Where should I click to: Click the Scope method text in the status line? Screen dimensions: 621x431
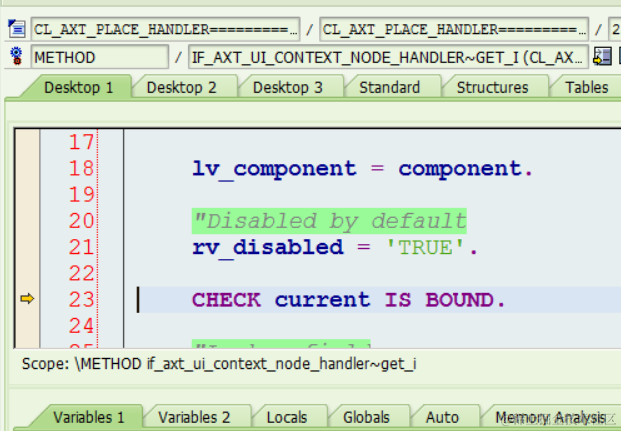(x=219, y=364)
